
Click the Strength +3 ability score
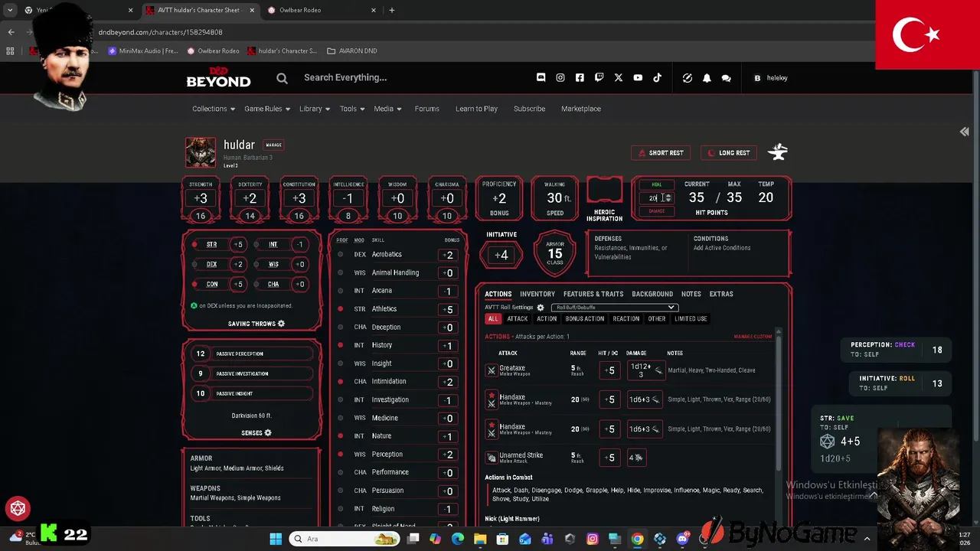tap(201, 198)
